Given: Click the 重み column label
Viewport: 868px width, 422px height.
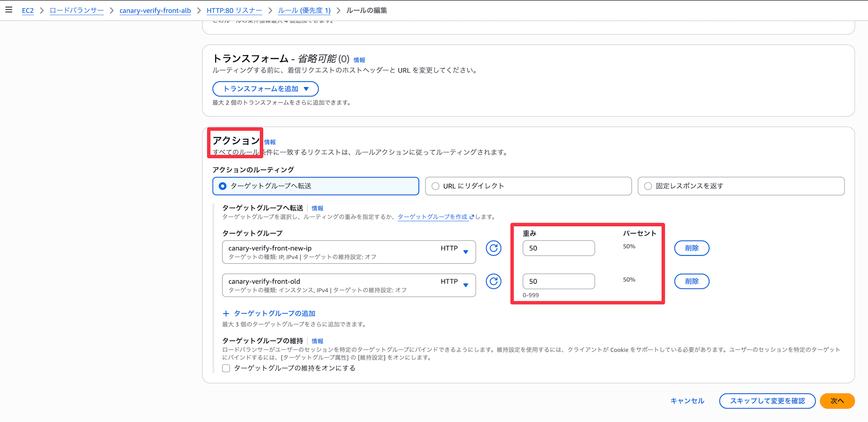Looking at the screenshot, I should point(529,233).
